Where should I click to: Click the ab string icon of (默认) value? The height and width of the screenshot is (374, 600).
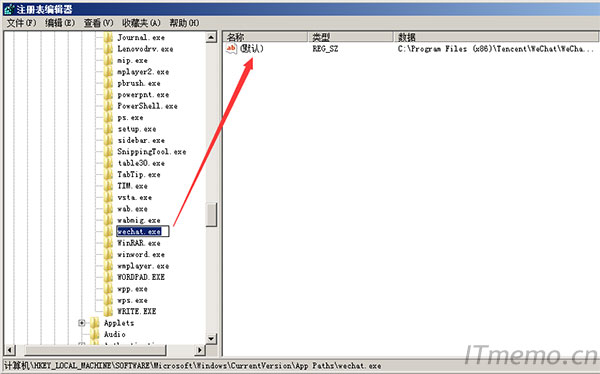click(x=231, y=49)
